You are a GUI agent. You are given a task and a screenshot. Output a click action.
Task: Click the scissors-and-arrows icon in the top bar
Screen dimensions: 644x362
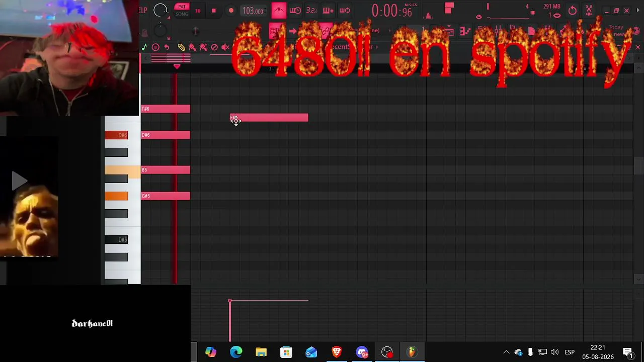click(x=589, y=11)
